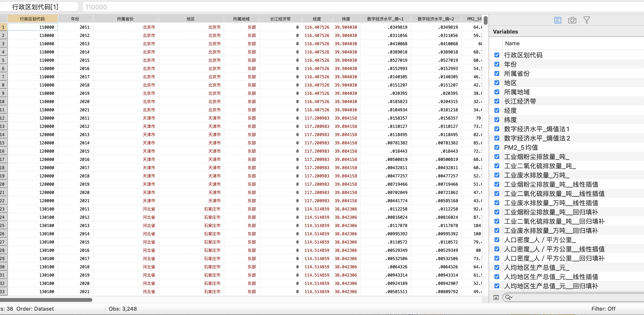Click the camera Snapshots icon
Image resolution: width=644 pixels, height=315 pixels.
[x=572, y=20]
